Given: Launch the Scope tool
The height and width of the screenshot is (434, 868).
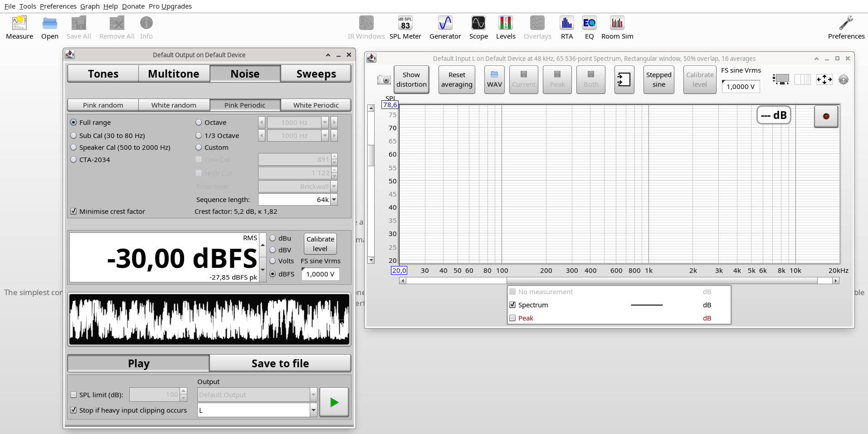Looking at the screenshot, I should pos(478,28).
